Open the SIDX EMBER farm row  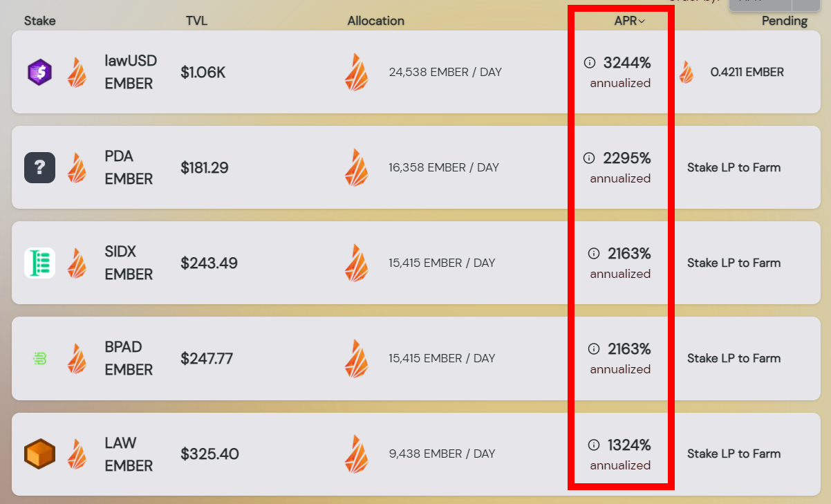point(415,263)
